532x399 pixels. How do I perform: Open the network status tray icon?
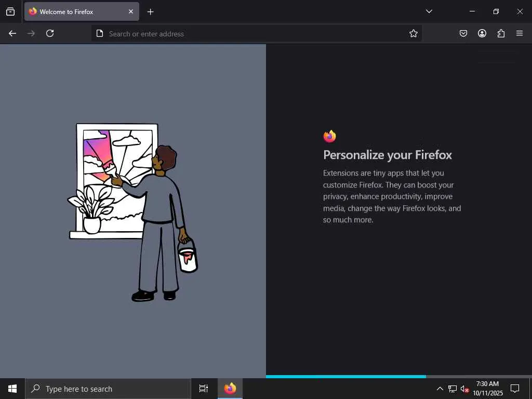453,389
